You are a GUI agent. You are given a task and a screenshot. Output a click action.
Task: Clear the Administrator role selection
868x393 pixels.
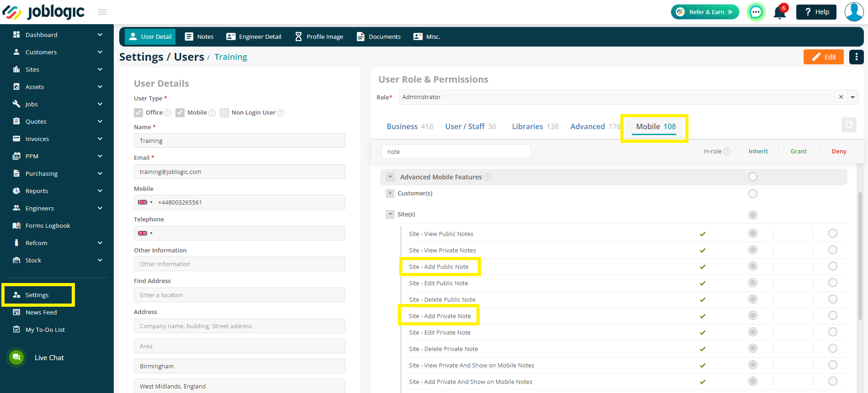(x=841, y=97)
